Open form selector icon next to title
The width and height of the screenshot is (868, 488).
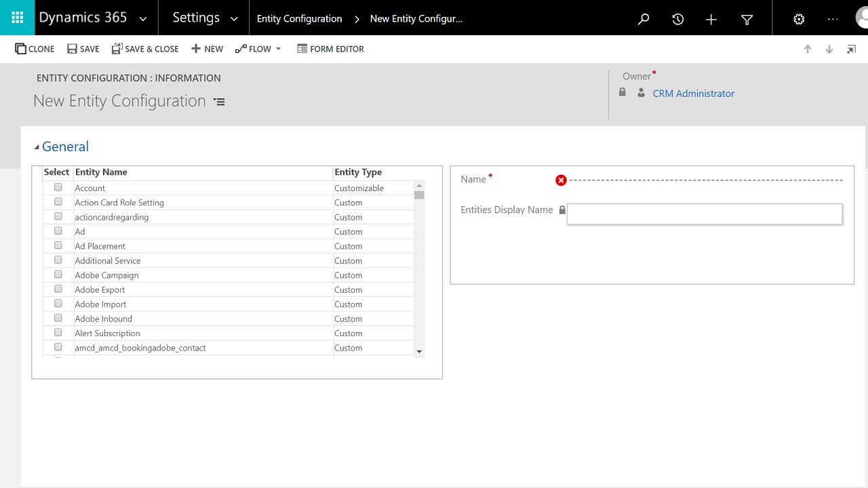pyautogui.click(x=219, y=102)
